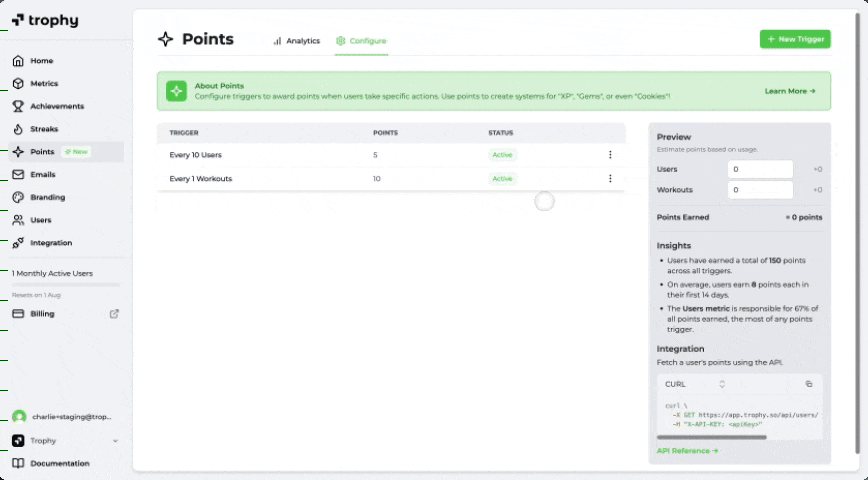This screenshot has width=868, height=480.
Task: Click the user avatar next to charlie+staging
Action: coord(19,417)
